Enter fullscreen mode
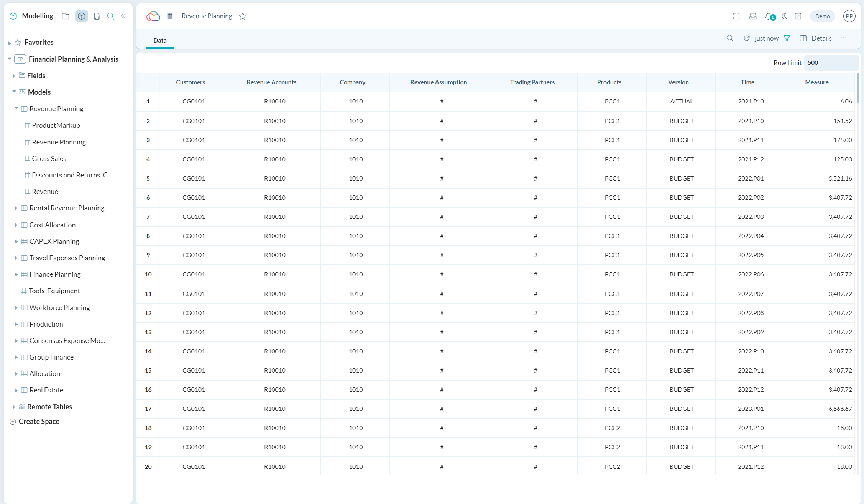This screenshot has width=864, height=504. coord(736,16)
